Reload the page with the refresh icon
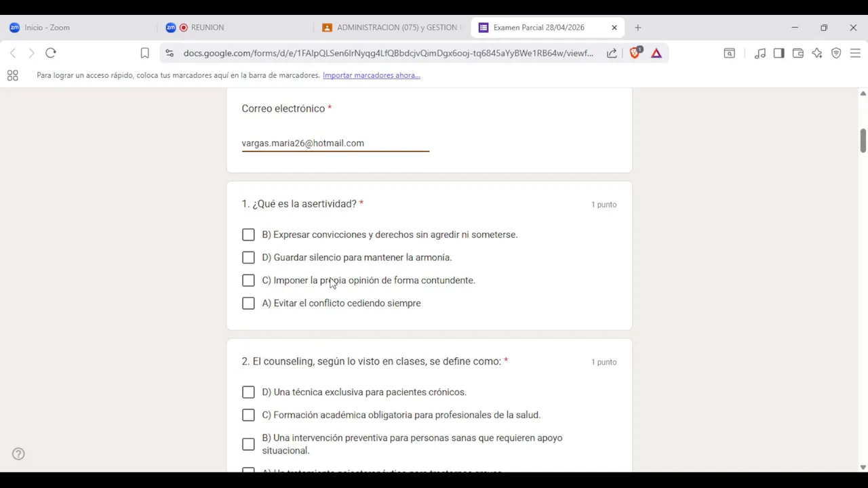 point(51,53)
